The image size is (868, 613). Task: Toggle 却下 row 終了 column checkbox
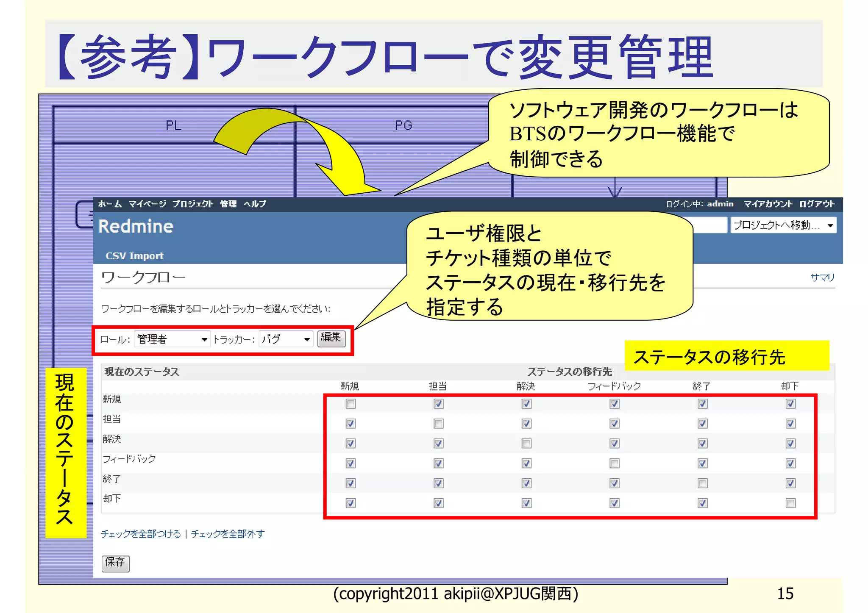(703, 503)
